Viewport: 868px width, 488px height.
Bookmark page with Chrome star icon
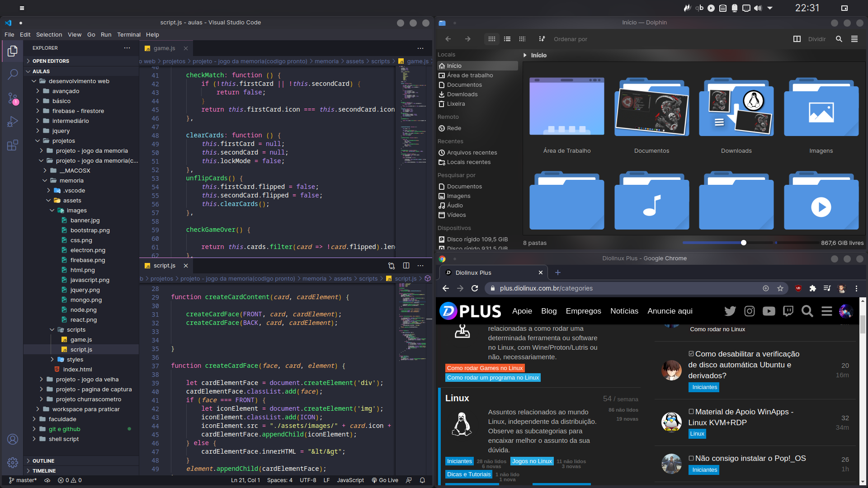(x=780, y=288)
